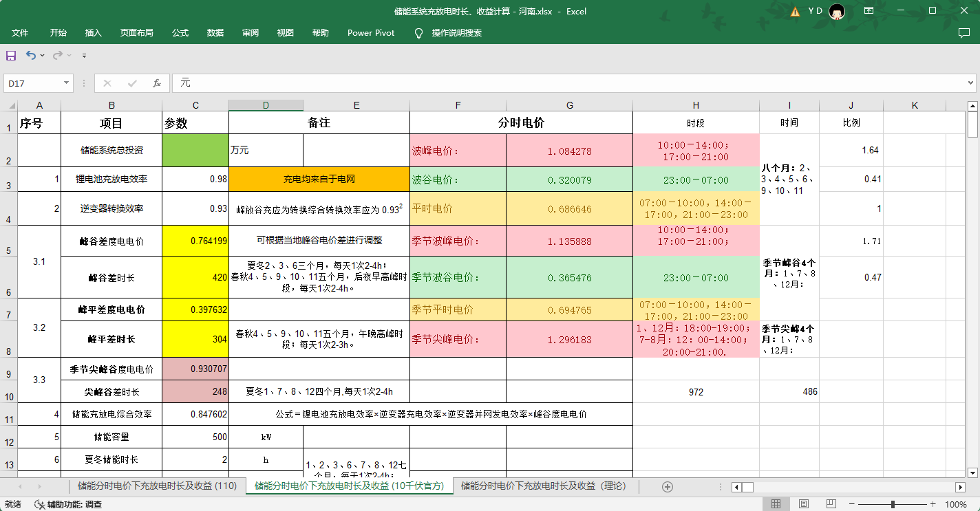Screen dimensions: 980x511
Task: Click the vertical scrollbar up arrow
Action: pyautogui.click(x=972, y=105)
